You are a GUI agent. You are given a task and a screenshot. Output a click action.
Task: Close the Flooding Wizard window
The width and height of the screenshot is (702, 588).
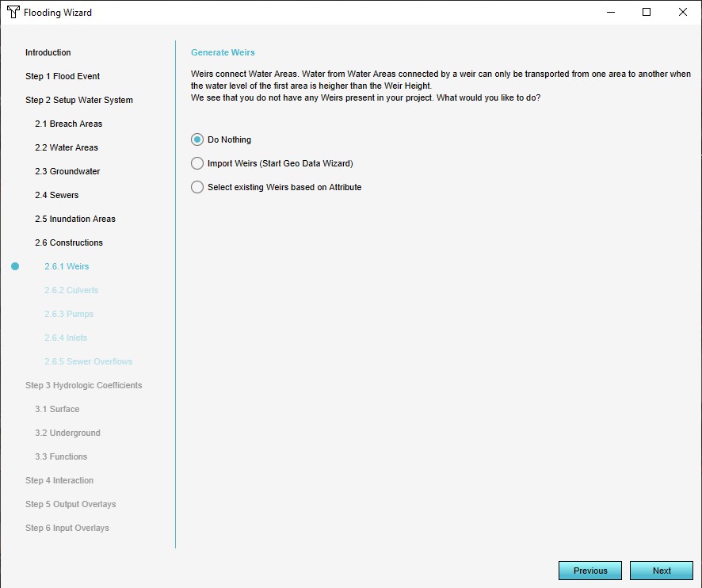(683, 12)
